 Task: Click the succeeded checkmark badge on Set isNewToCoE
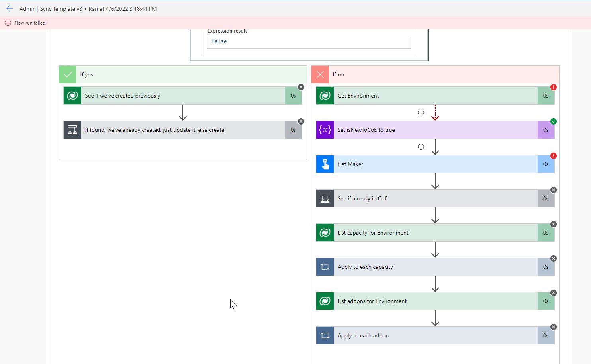coord(554,121)
